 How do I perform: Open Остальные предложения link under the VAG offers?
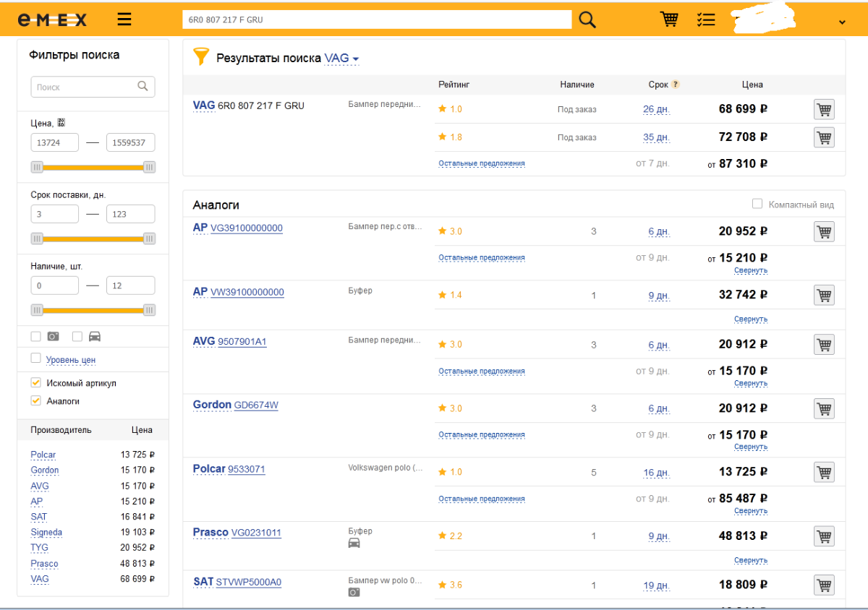tap(481, 163)
